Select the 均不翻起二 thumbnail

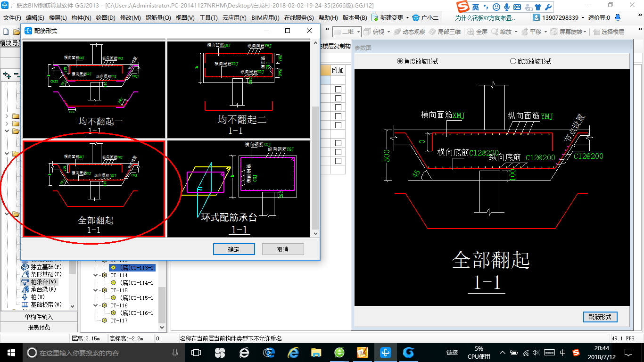[239, 90]
